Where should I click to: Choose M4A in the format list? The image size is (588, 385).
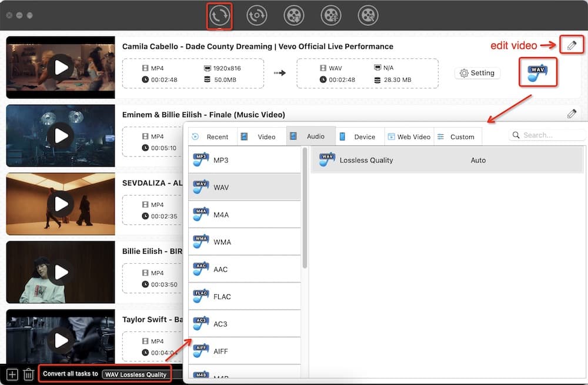[245, 214]
